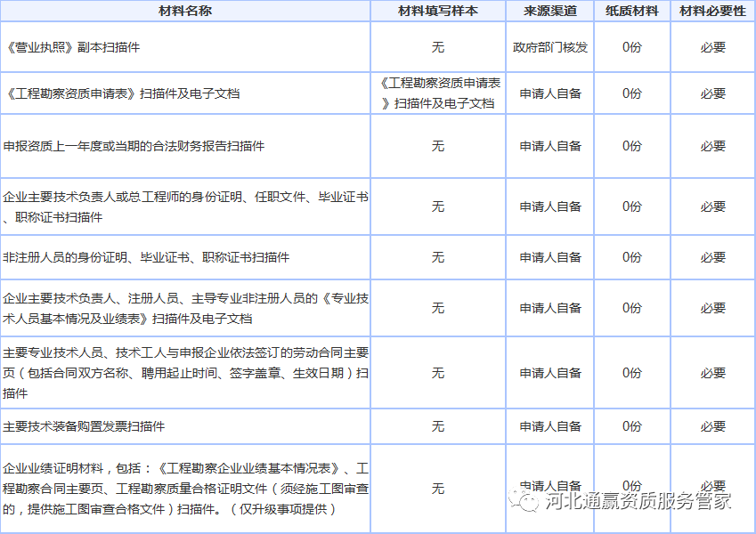756x534 pixels.
Task: Click 政府部门核发 source cell
Action: [x=550, y=47]
